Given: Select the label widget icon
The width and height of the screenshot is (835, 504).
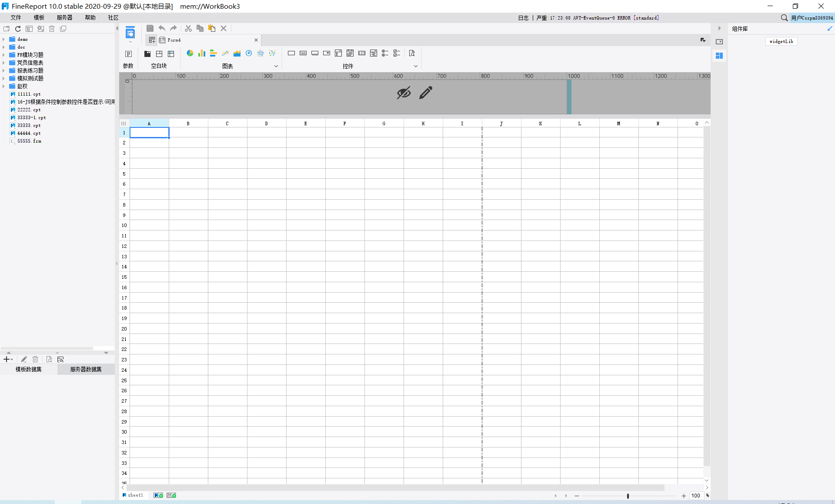Looking at the screenshot, I should (303, 53).
